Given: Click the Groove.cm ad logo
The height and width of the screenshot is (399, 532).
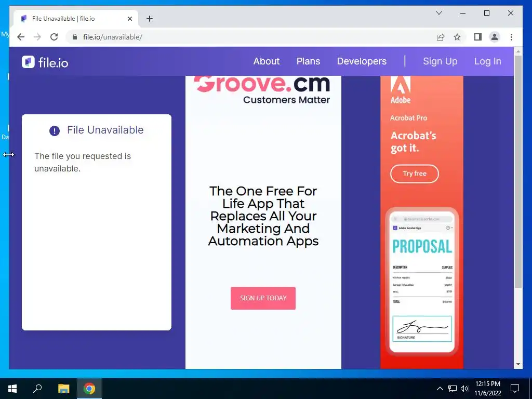Looking at the screenshot, I should tap(262, 84).
